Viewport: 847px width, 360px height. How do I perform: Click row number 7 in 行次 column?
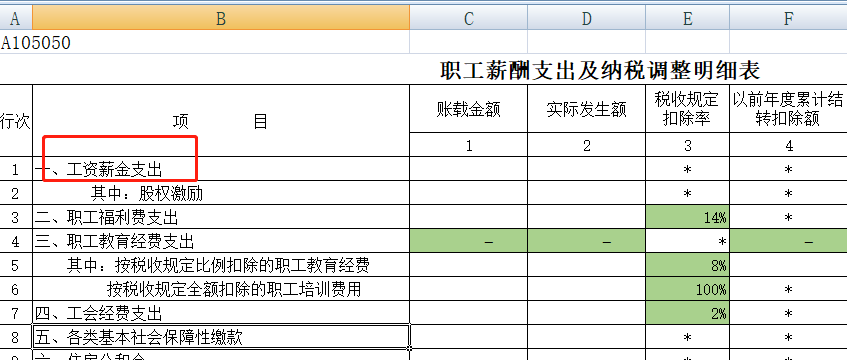(x=16, y=312)
